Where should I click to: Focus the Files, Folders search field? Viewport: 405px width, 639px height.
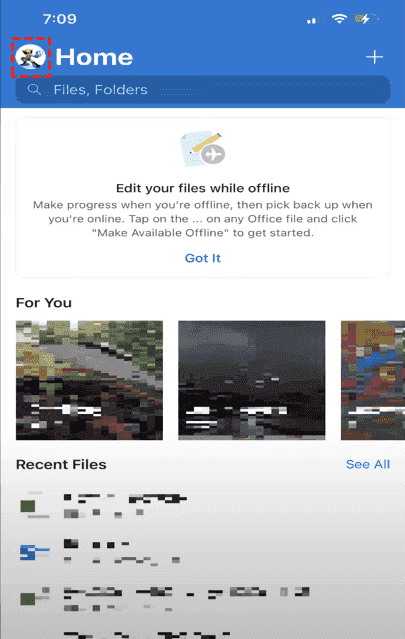click(202, 90)
